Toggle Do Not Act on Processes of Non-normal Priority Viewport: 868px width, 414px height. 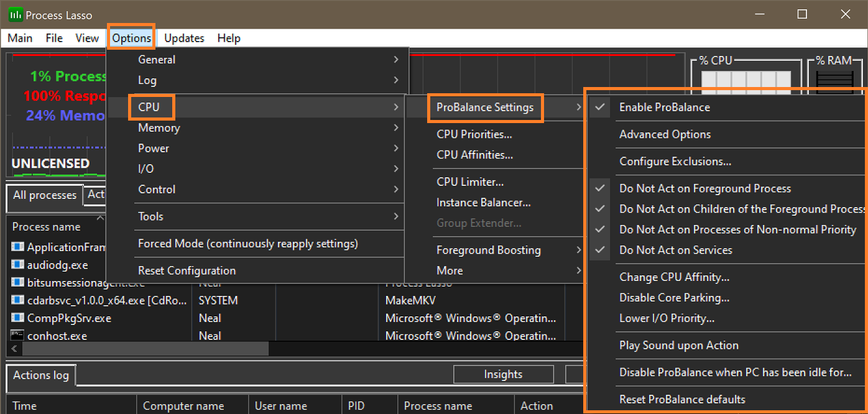[600, 229]
